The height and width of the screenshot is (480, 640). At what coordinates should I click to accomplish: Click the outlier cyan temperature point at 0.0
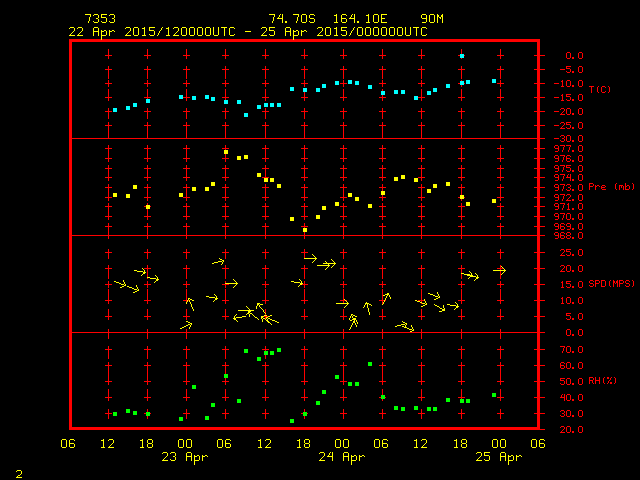coord(462,56)
